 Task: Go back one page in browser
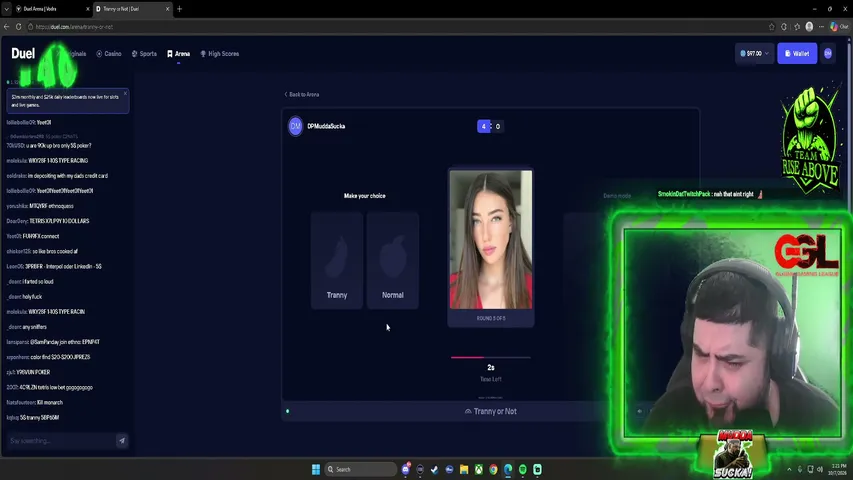coord(7,27)
